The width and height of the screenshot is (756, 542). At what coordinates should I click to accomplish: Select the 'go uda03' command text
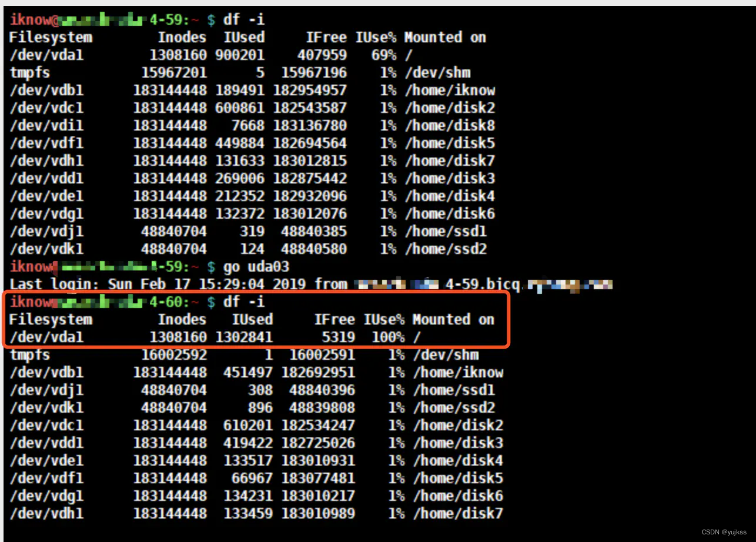coord(256,267)
